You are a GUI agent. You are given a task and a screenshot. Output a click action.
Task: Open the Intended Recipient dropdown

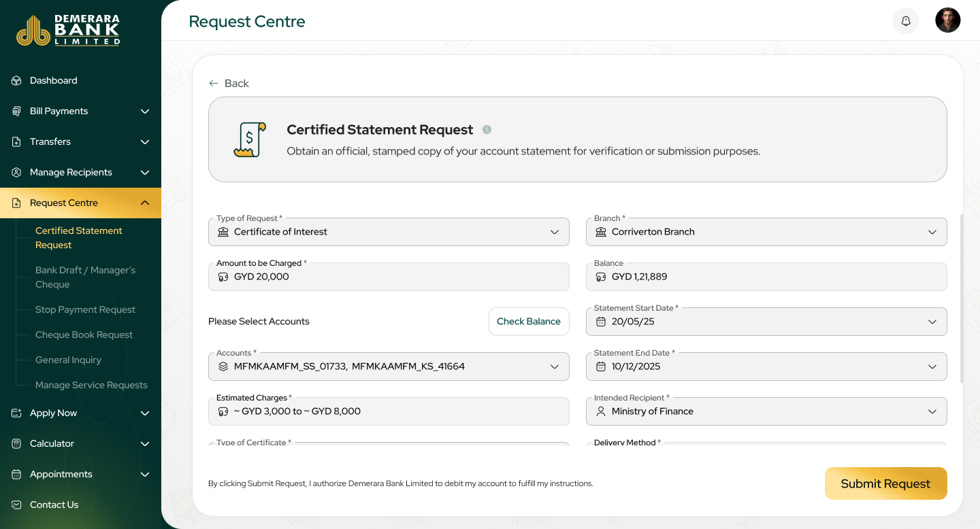pyautogui.click(x=766, y=411)
